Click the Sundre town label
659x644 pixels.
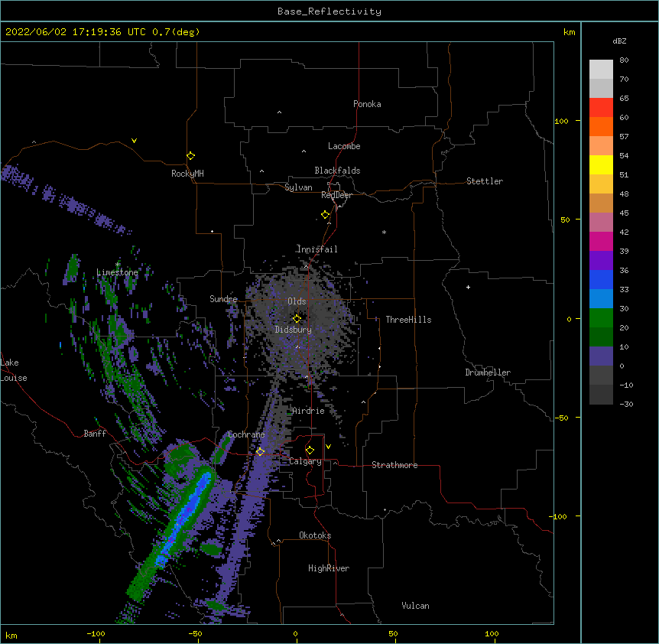click(x=223, y=299)
